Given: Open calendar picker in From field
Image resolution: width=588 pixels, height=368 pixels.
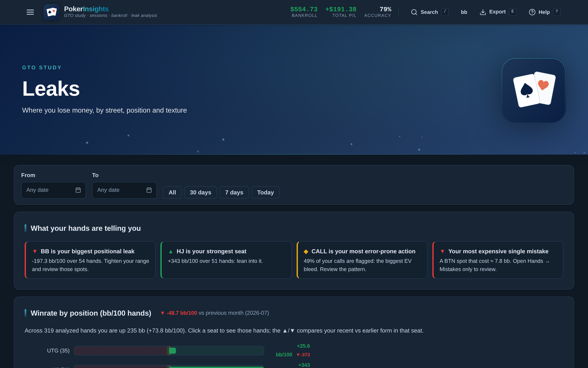Looking at the screenshot, I should [x=78, y=190].
